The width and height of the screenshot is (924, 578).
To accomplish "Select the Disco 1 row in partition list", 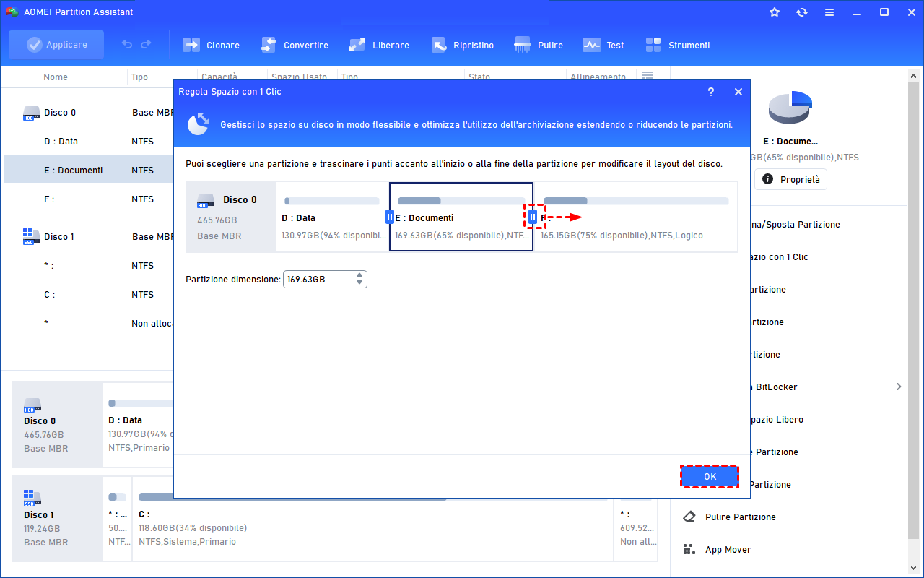I will pyautogui.click(x=89, y=237).
